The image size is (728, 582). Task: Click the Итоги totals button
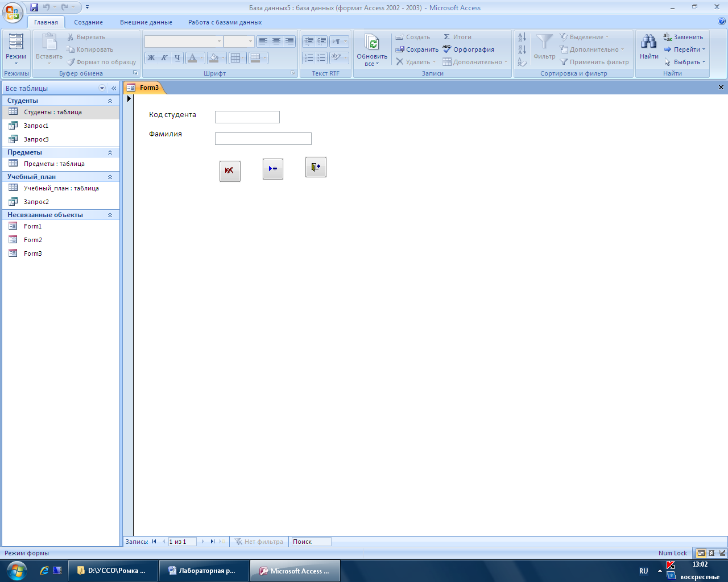pos(457,37)
